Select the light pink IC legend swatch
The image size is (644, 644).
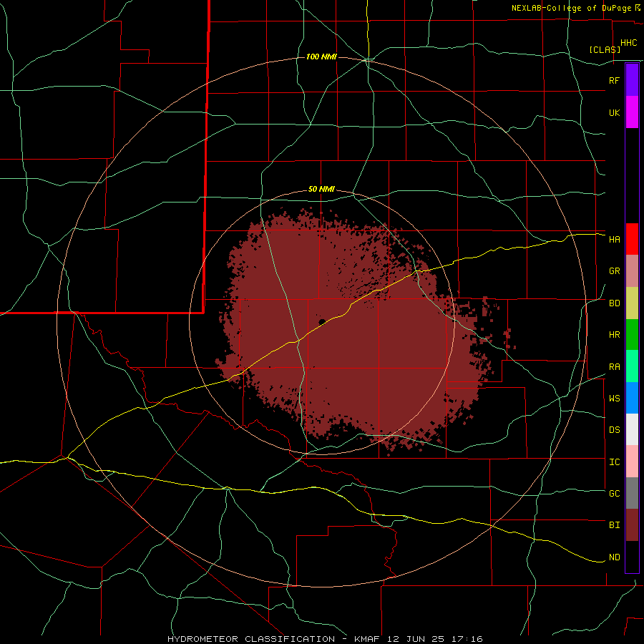click(632, 462)
